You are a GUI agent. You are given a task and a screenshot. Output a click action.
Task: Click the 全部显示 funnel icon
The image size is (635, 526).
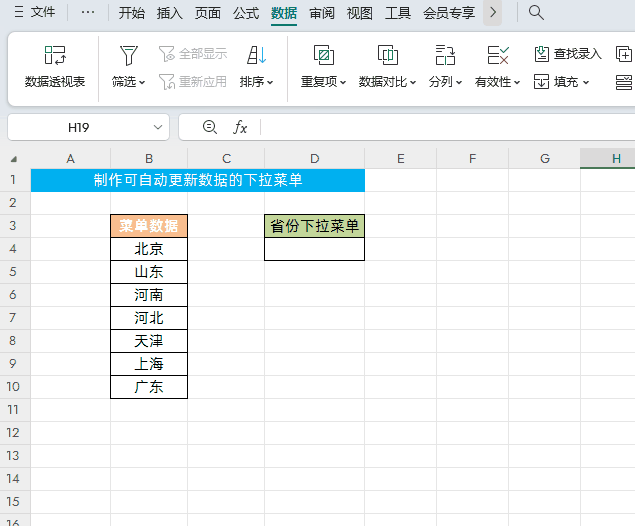(167, 53)
